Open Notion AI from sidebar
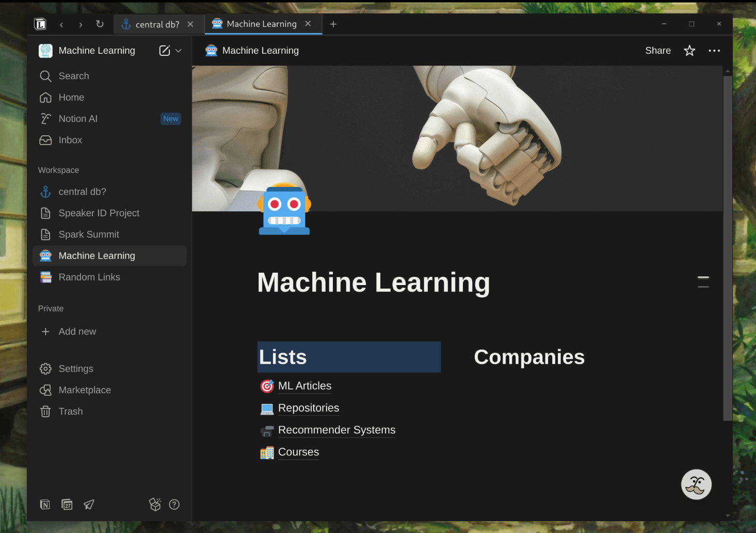Viewport: 756px width, 533px height. tap(78, 119)
